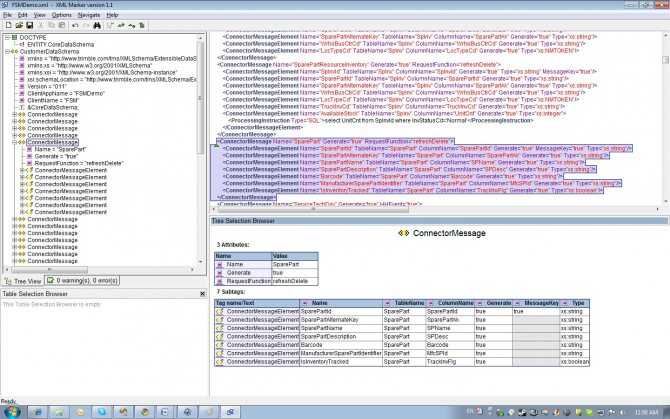Viewport: 670px width, 419px height.
Task: Click the system tray clock
Action: (646, 412)
